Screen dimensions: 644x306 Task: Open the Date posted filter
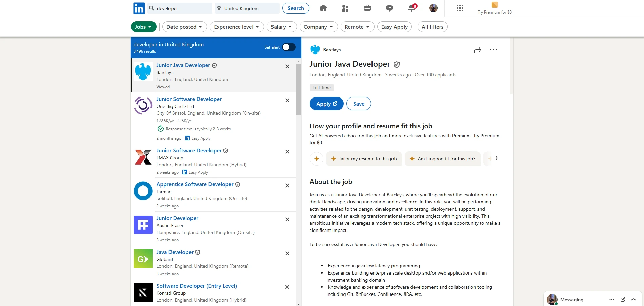(184, 27)
